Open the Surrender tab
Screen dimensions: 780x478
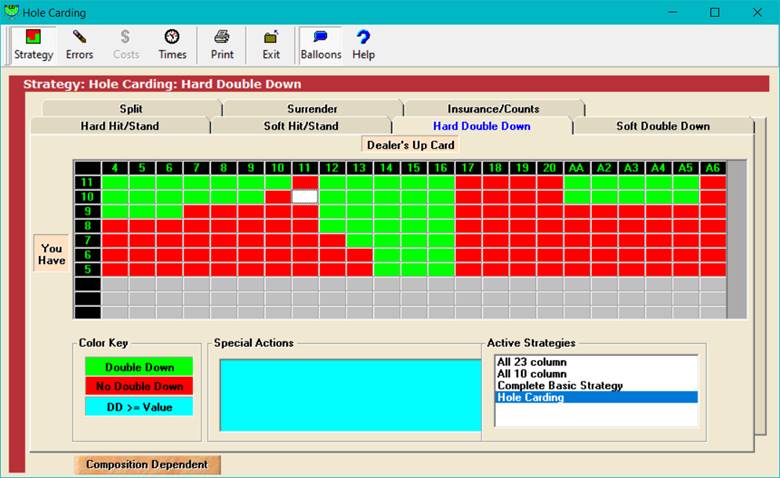[x=312, y=109]
